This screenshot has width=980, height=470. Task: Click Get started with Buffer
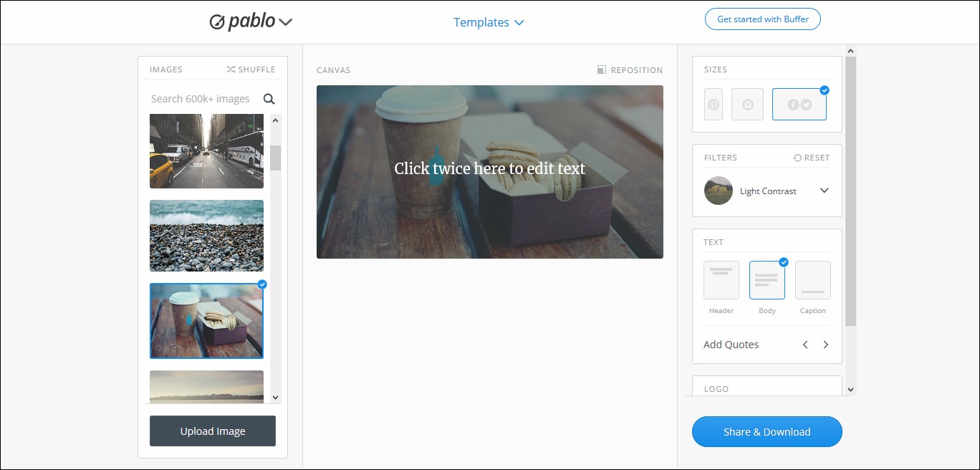[763, 19]
